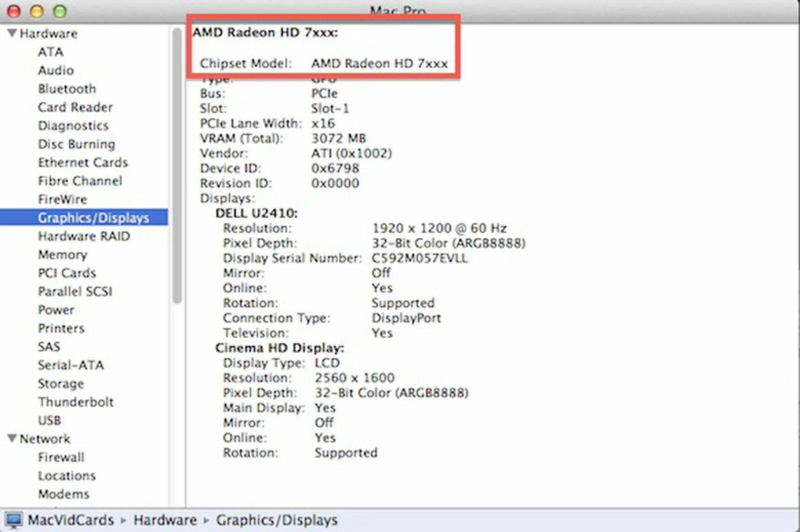This screenshot has height=532, width=800.
Task: Open Storage in the hardware list
Action: (x=61, y=384)
